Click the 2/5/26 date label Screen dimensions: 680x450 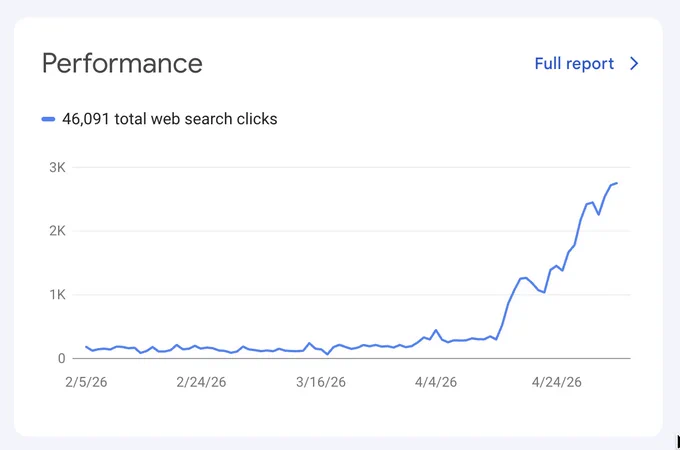pyautogui.click(x=86, y=382)
